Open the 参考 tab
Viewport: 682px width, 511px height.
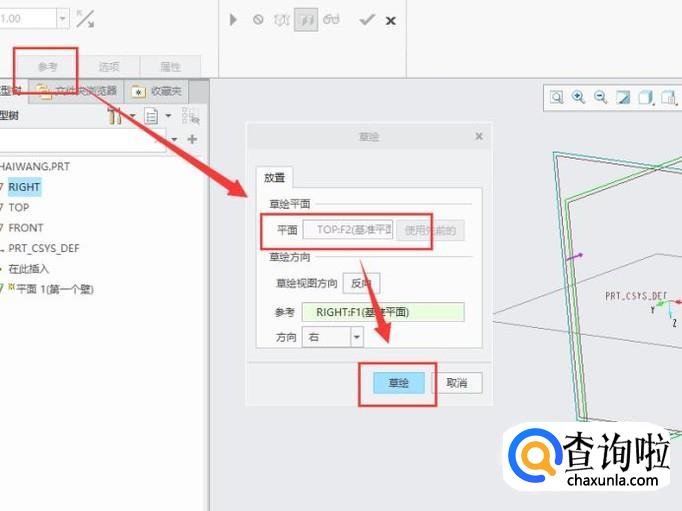coord(47,67)
